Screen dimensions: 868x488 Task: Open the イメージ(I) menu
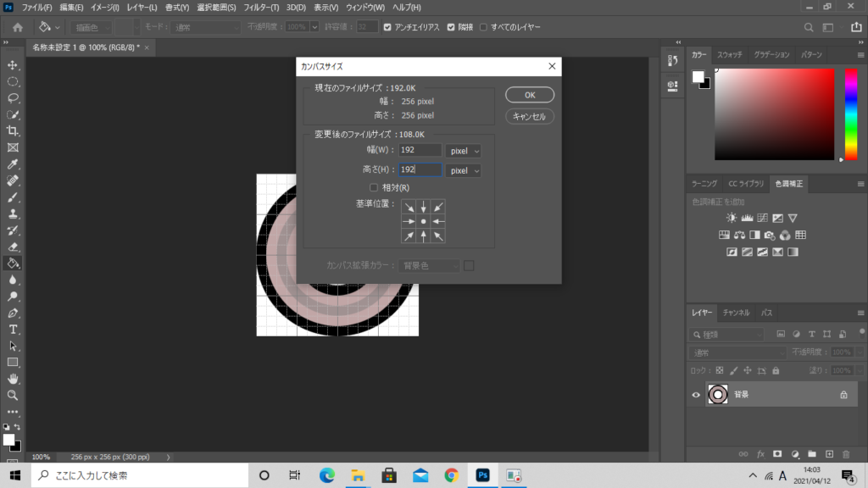(104, 8)
